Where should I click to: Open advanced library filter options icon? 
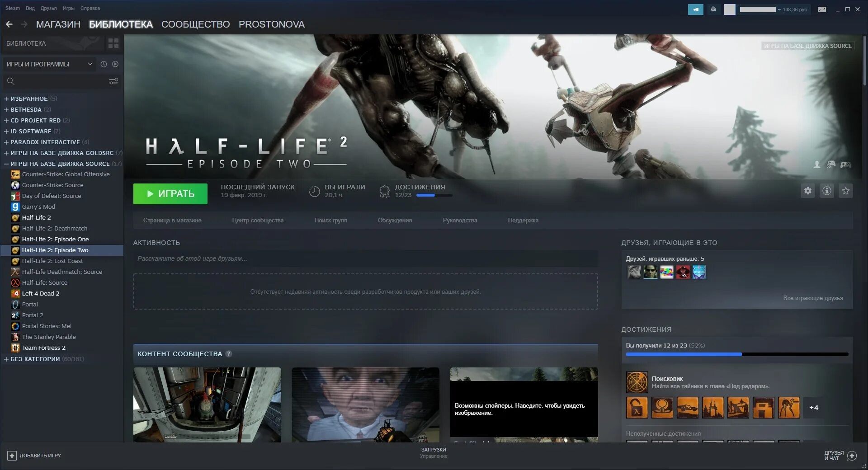pos(113,81)
